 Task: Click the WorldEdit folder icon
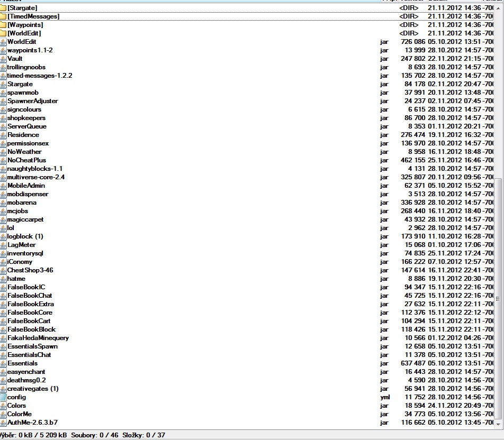3,33
